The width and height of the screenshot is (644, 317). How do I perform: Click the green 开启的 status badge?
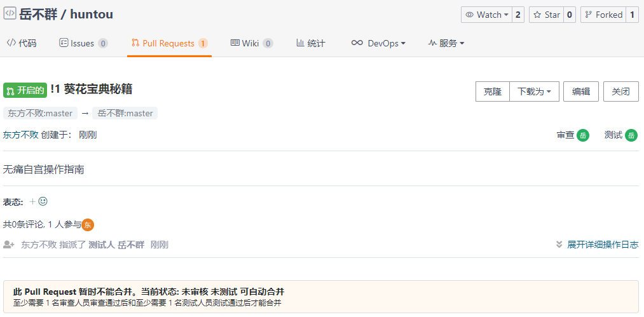click(x=25, y=90)
